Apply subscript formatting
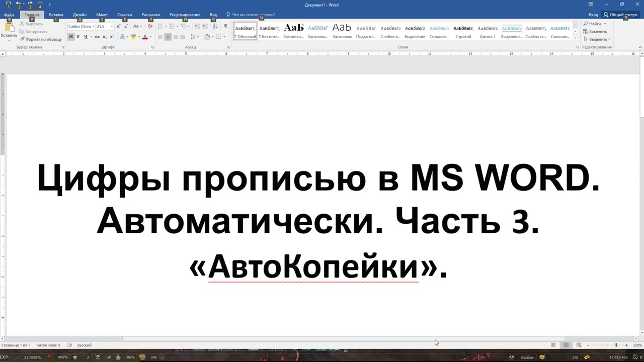 [x=104, y=37]
